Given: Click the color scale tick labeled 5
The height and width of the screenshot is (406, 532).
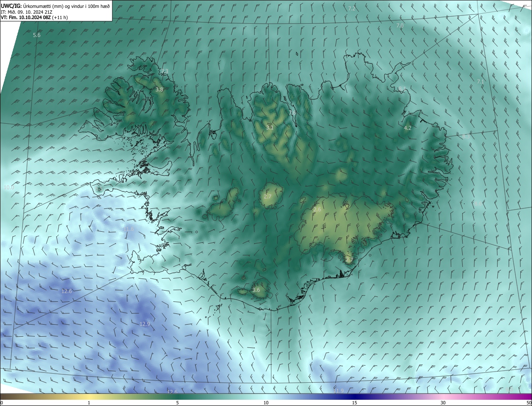Looking at the screenshot, I should [x=177, y=403].
